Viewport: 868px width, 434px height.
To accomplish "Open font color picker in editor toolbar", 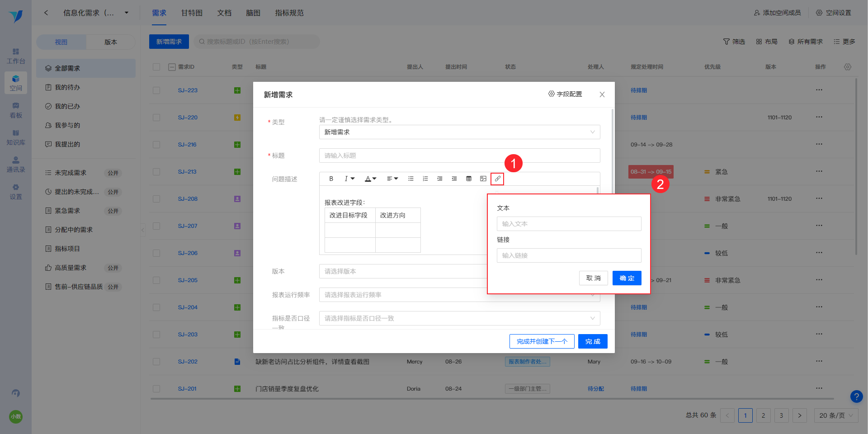I will pyautogui.click(x=371, y=179).
